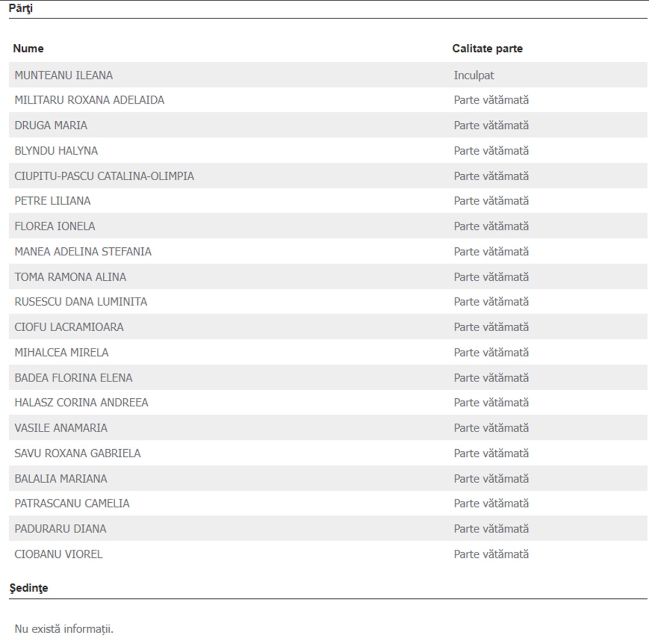Click the Inculpat cell
The image size is (649, 644).
click(x=474, y=75)
